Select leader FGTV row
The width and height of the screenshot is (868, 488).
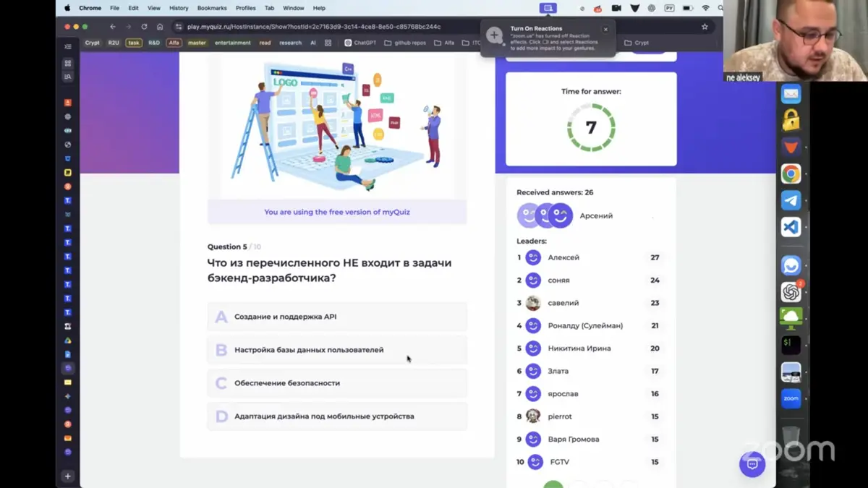point(591,462)
